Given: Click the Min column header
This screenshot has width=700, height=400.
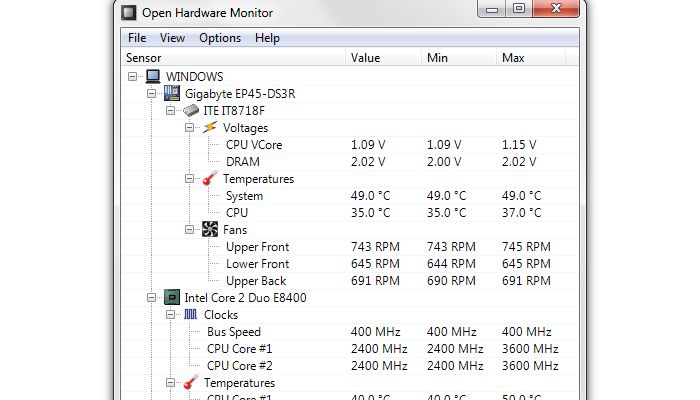Looking at the screenshot, I should tap(459, 58).
